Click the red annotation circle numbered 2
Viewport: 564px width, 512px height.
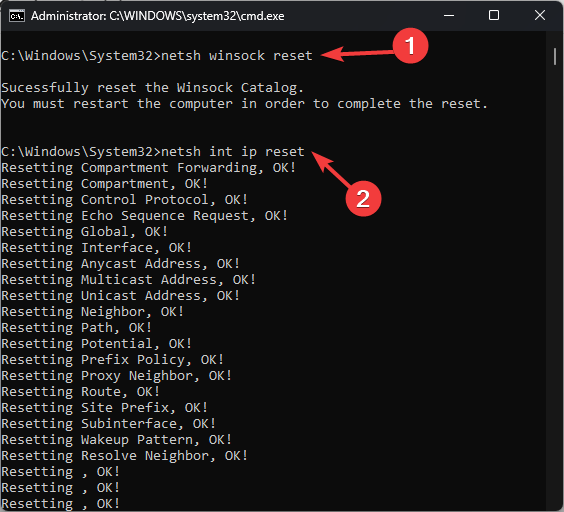coord(363,198)
